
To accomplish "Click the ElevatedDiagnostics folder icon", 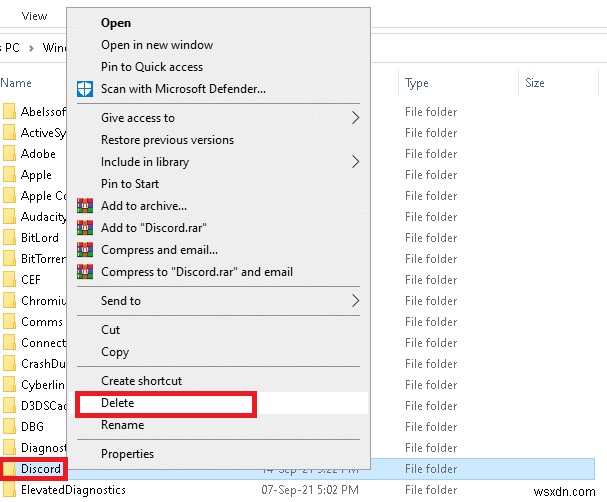I will click(9, 490).
